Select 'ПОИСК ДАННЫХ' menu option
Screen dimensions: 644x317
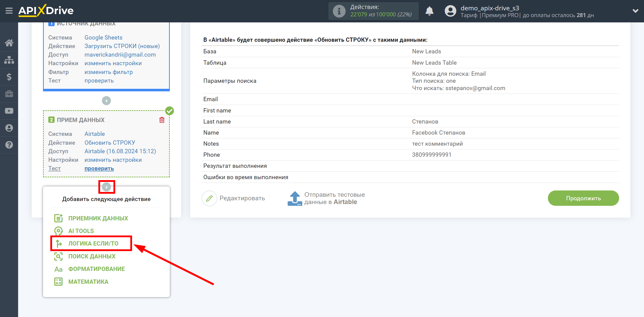(x=92, y=256)
